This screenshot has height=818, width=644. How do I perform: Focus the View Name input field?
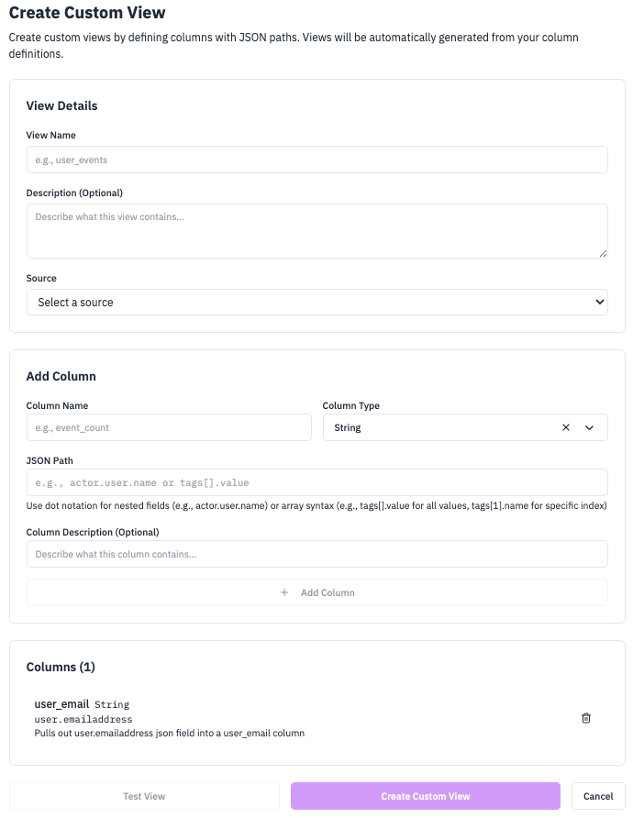pos(316,160)
